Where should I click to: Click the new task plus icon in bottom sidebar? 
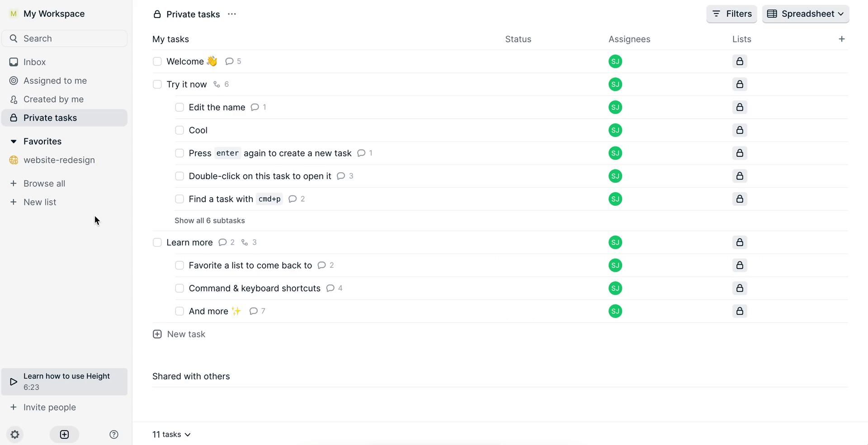[64, 435]
